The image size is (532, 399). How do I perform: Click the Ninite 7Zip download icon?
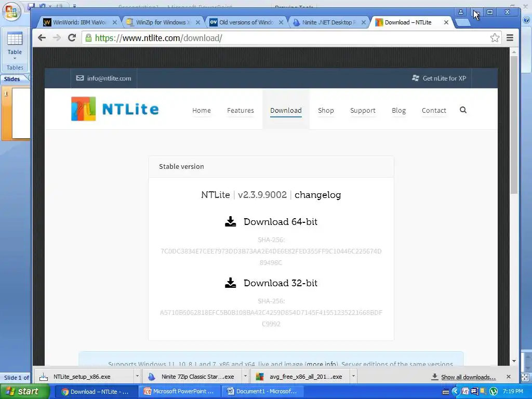[x=151, y=377]
